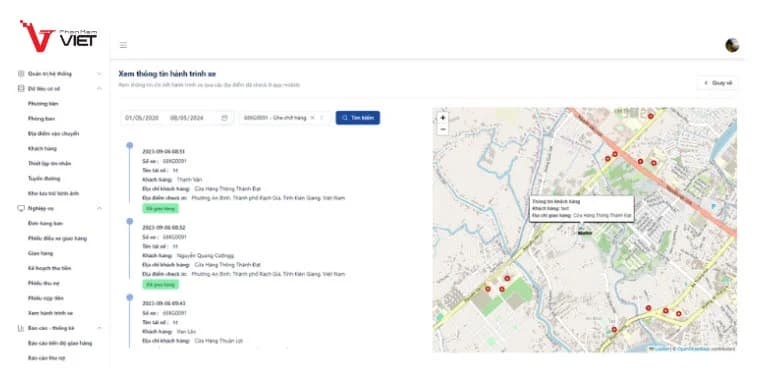Click the Tìm kiếm search button
This screenshot has height=387, width=765.
(x=358, y=118)
